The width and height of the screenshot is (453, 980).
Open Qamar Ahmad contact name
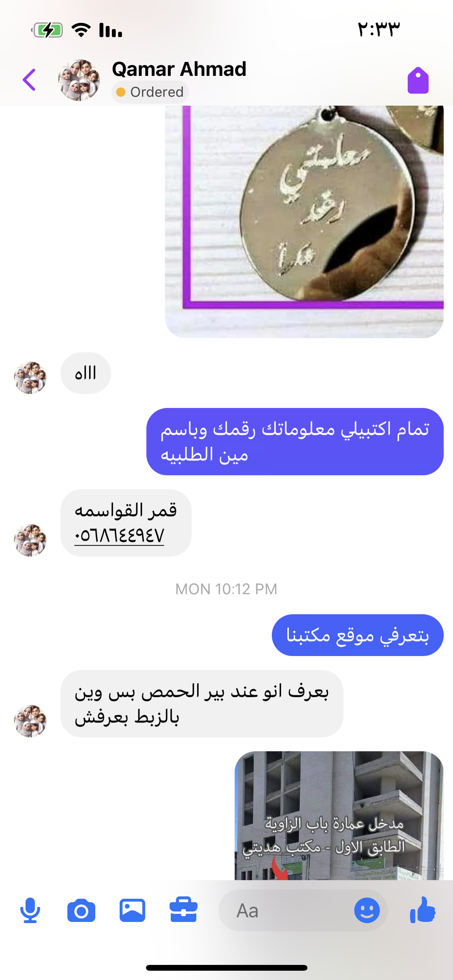179,69
